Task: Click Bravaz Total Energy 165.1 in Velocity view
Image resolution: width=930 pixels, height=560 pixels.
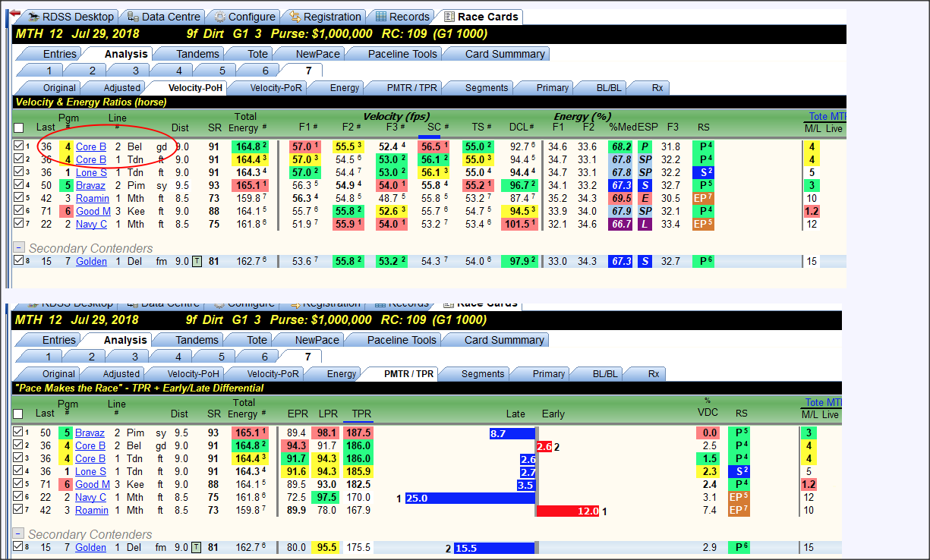Action: pos(251,185)
